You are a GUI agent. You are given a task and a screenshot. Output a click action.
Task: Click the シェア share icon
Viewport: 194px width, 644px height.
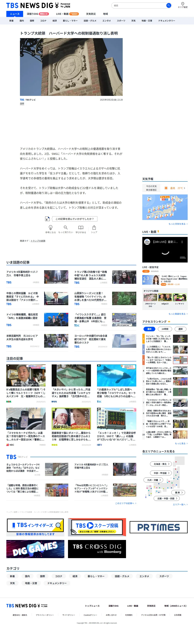(94, 228)
